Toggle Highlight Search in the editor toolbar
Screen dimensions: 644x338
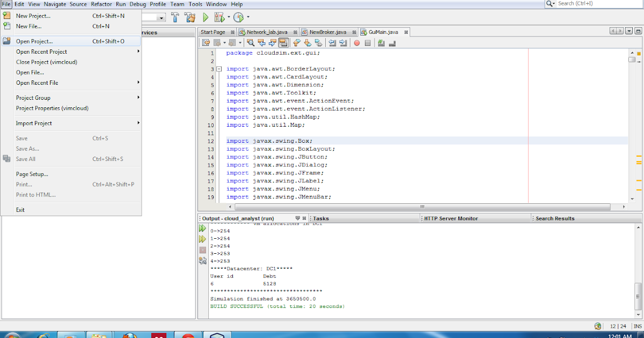283,43
